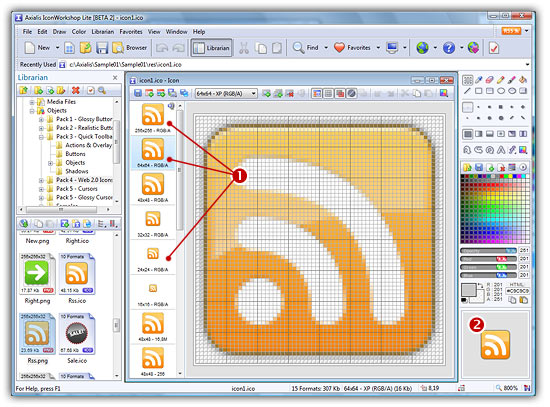
Task: Select the Shadows folder in the tree
Action: (x=77, y=171)
